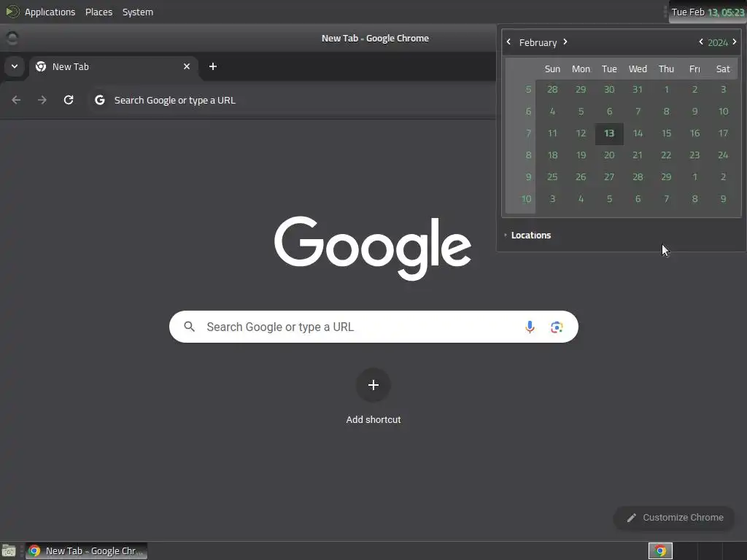Select February 20 in calendar

click(x=609, y=155)
